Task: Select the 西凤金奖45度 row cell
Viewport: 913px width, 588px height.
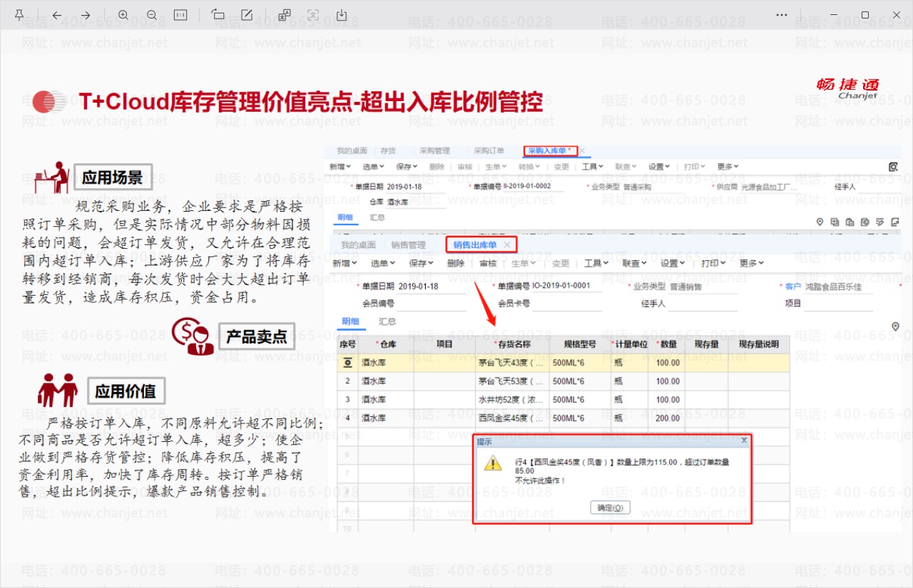Action: point(511,418)
